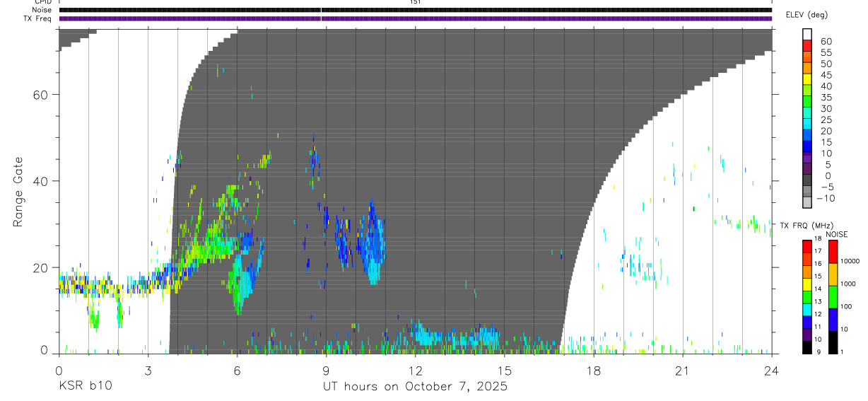The image size is (868, 401).
Task: Click the green segment of the NOISE bar
Action: point(833,296)
